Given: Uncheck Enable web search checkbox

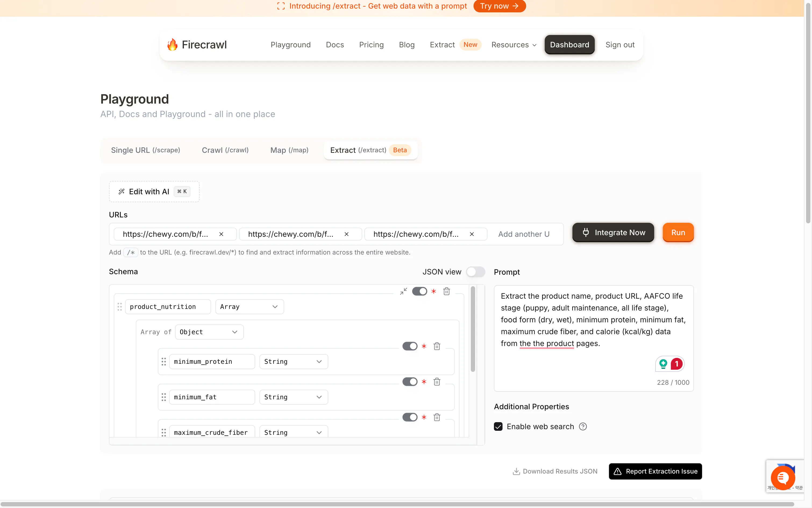Looking at the screenshot, I should [498, 426].
